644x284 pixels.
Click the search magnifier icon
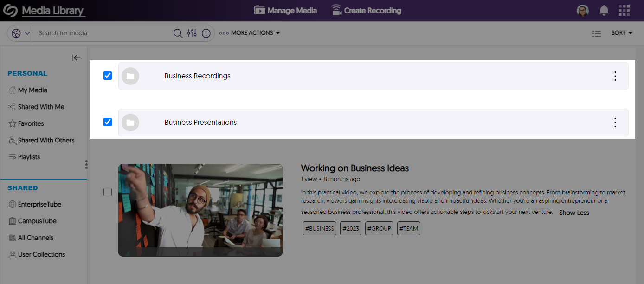178,33
